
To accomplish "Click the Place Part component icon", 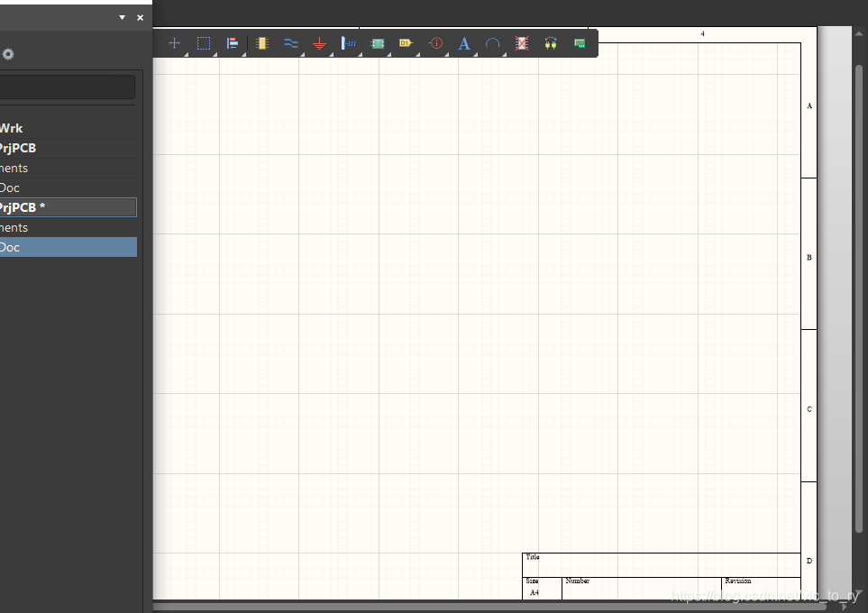I will click(262, 43).
